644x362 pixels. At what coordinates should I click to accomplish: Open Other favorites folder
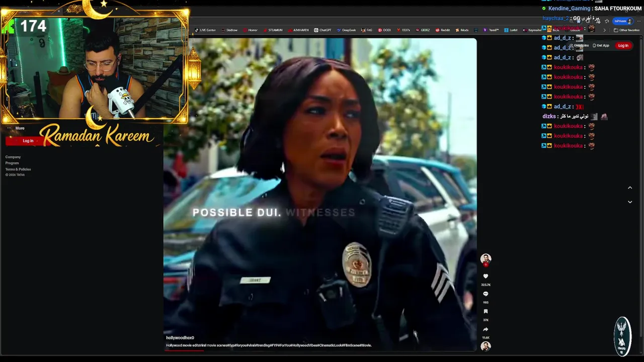pos(626,30)
